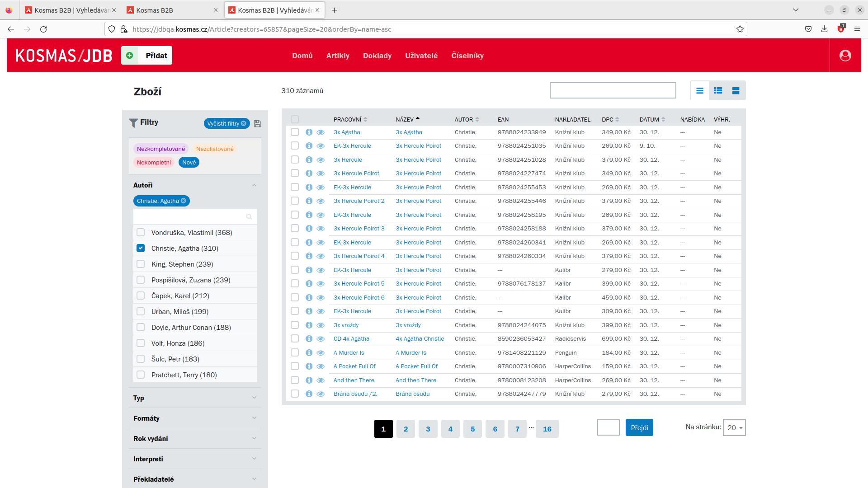Uncheck the Christie, Agatha author checkbox
868x488 pixels.
(141, 249)
